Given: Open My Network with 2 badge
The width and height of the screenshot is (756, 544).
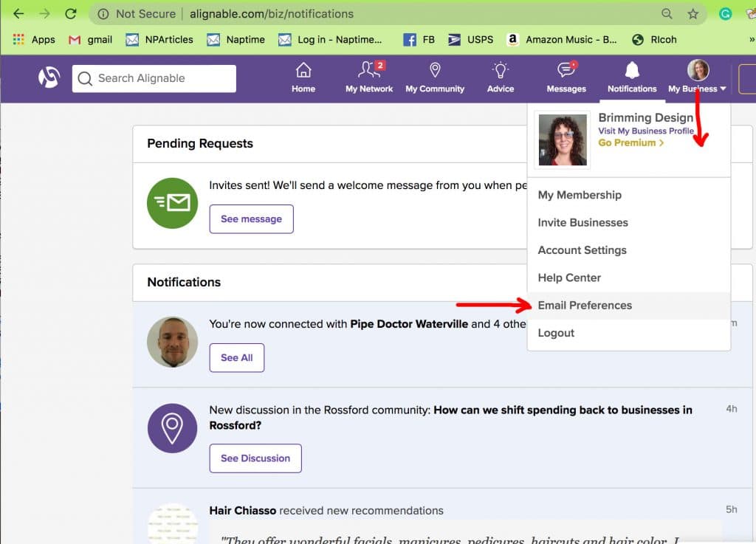Looking at the screenshot, I should 369,78.
